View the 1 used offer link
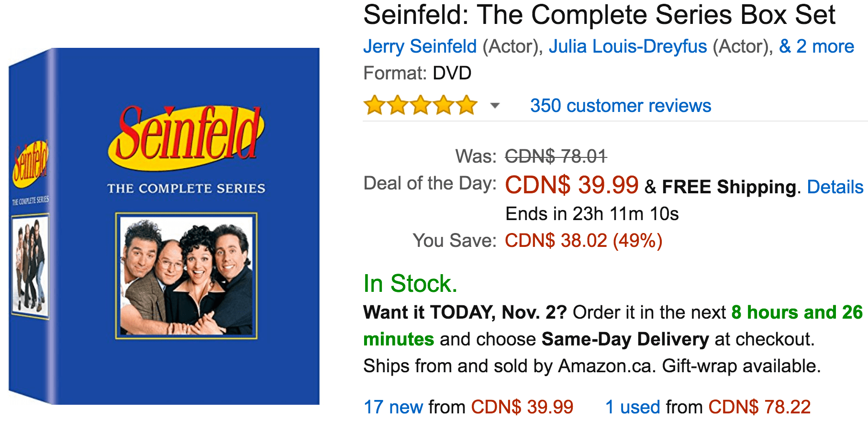 point(633,407)
